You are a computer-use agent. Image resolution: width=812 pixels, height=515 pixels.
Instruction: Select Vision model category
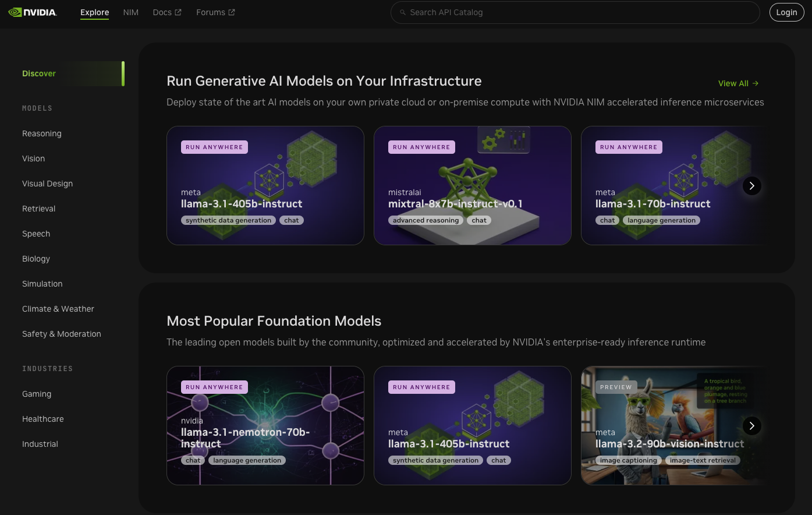[x=34, y=158]
